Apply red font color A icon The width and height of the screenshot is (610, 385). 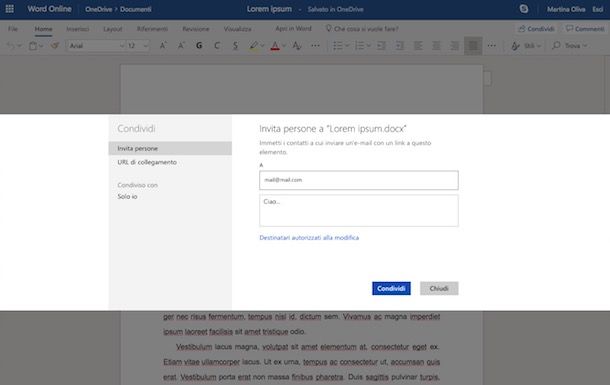(x=275, y=46)
